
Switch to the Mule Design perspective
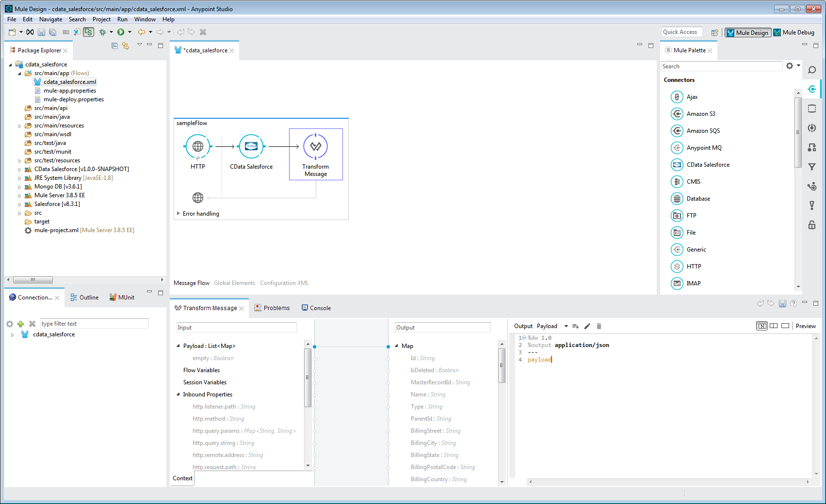coord(748,32)
